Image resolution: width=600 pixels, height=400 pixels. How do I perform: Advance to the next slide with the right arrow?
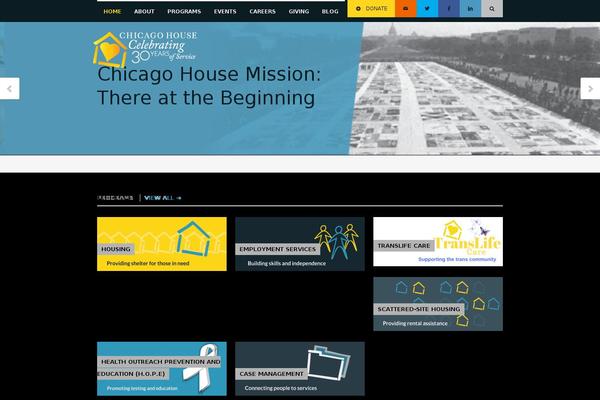coord(590,89)
